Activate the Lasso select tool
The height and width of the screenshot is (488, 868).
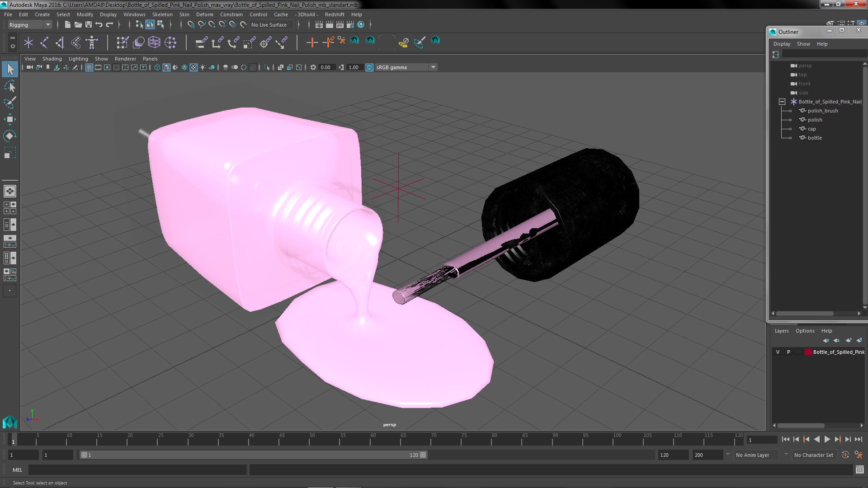click(9, 86)
